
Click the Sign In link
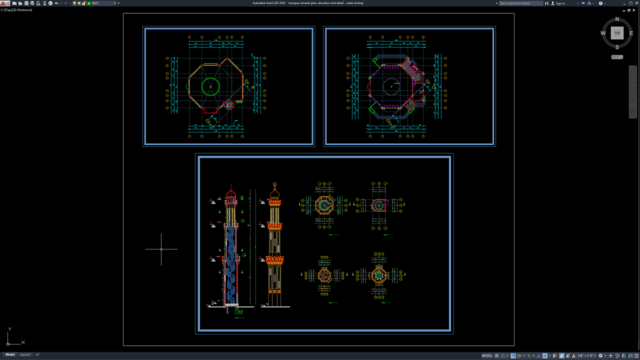(561, 3)
